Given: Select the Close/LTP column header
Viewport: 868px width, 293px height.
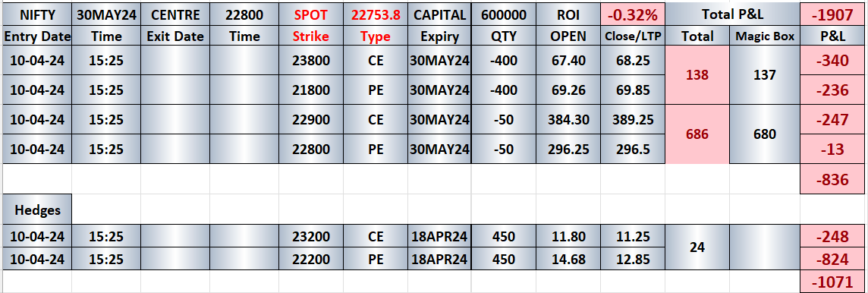Looking at the screenshot, I should [632, 36].
